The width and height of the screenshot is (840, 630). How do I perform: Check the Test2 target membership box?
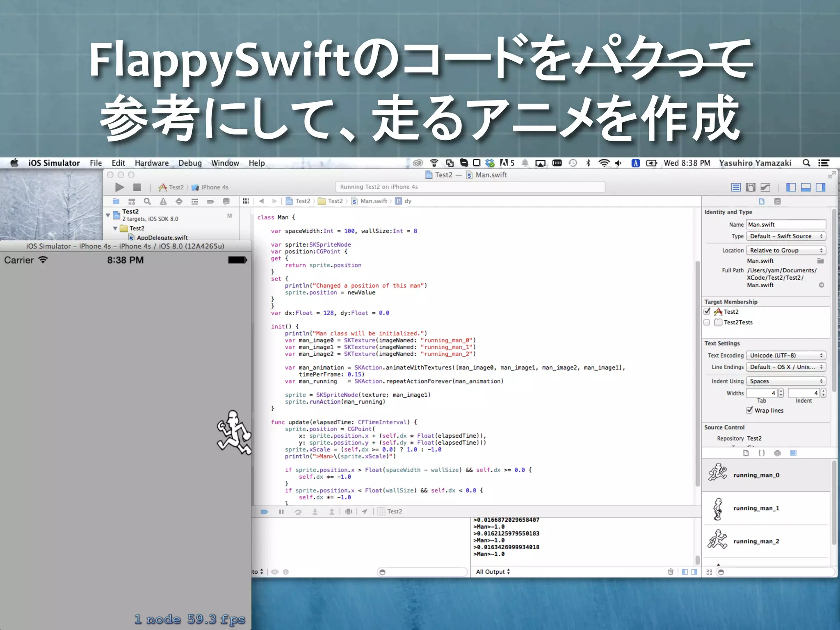707,312
